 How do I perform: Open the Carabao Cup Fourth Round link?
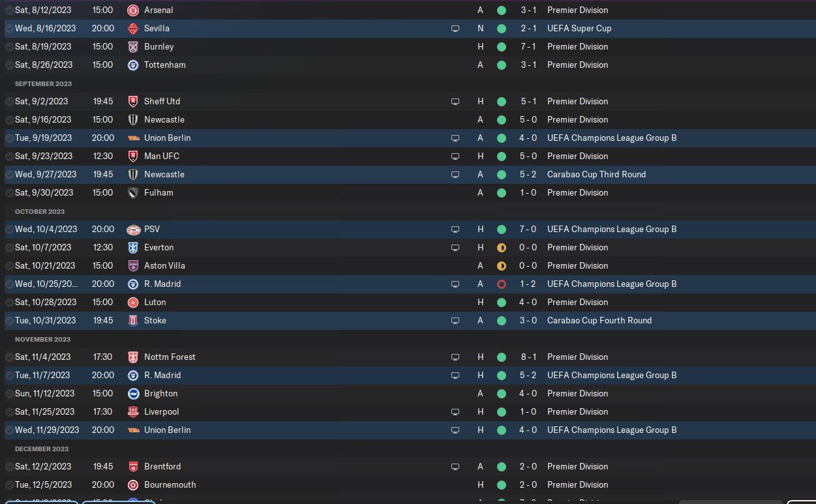tap(599, 321)
